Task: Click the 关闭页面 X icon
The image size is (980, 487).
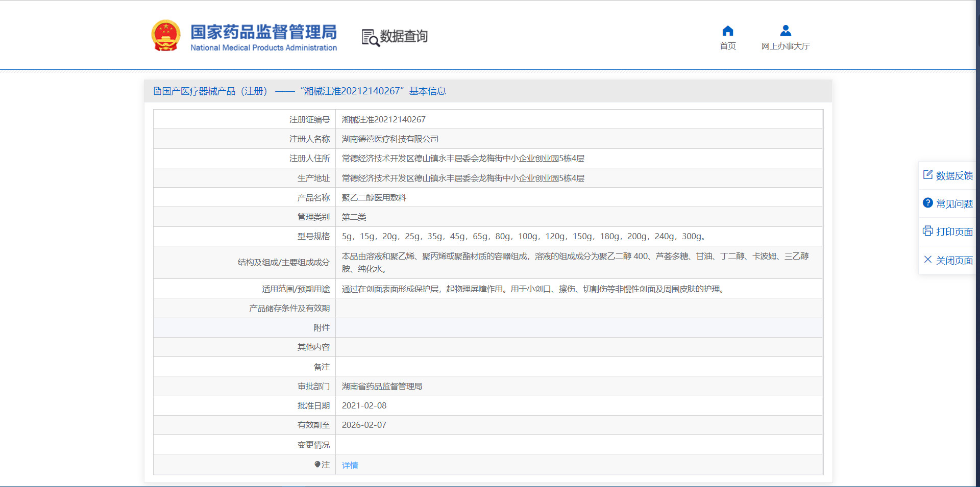Action: [928, 260]
